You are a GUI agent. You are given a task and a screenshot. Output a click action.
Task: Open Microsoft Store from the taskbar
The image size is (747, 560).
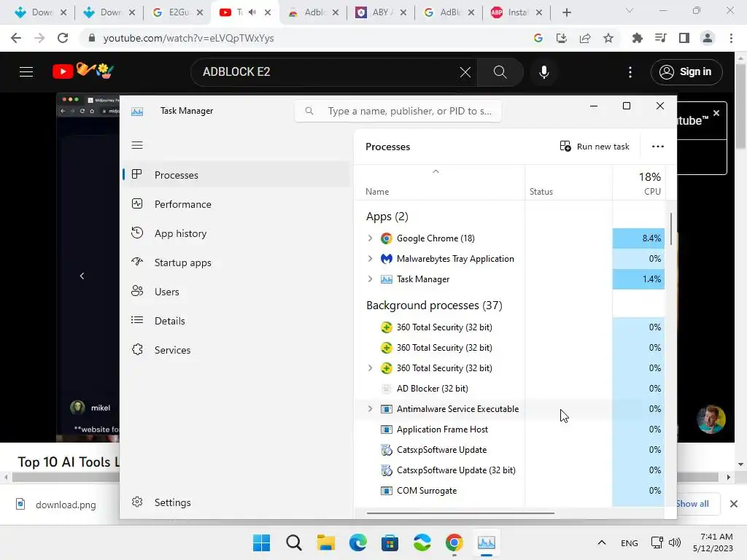pyautogui.click(x=390, y=542)
